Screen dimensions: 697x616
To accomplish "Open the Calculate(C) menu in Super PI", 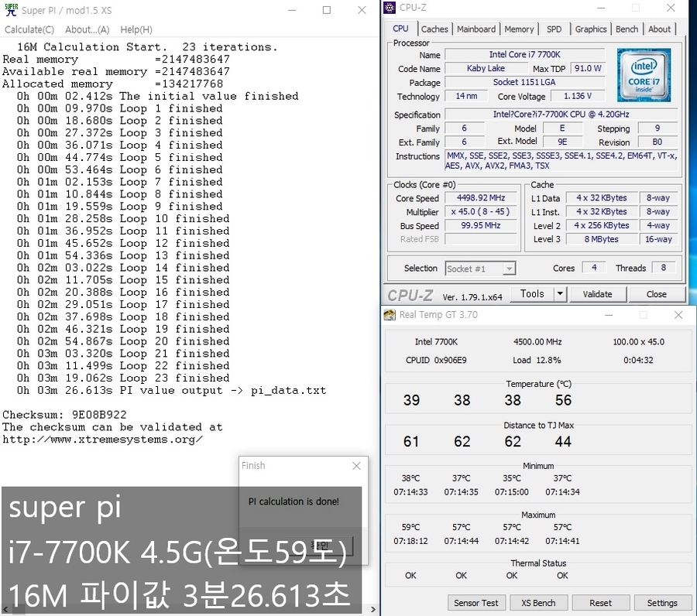I will 29,29.
